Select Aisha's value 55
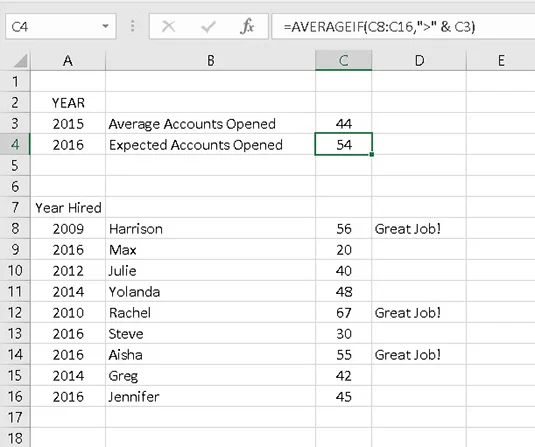This screenshot has height=447, width=535. coord(344,354)
